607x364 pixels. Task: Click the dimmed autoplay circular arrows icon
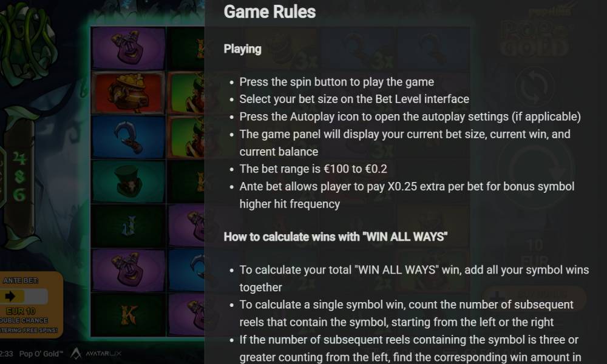pyautogui.click(x=535, y=86)
